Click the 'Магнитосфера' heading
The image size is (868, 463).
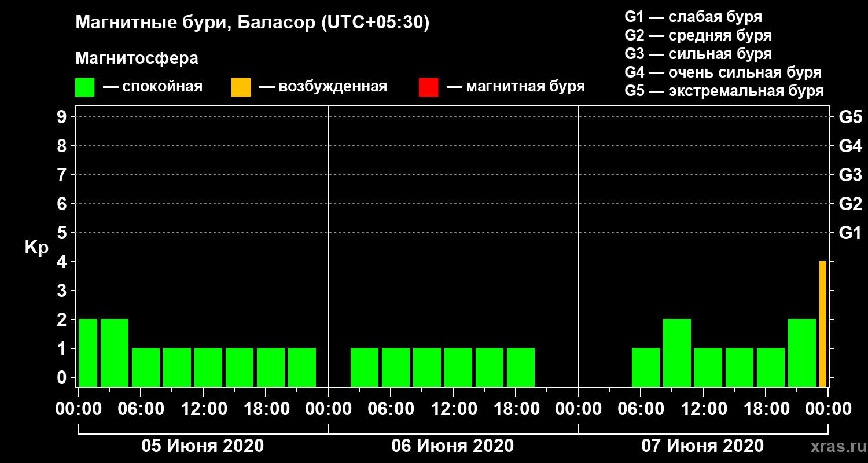coord(137,58)
